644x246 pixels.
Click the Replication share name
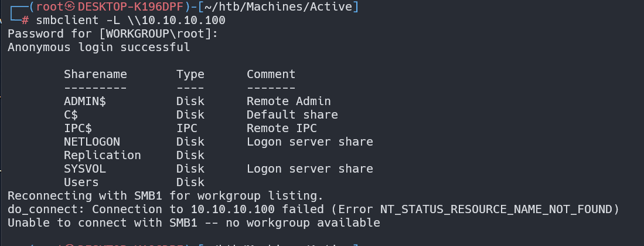[x=103, y=155]
